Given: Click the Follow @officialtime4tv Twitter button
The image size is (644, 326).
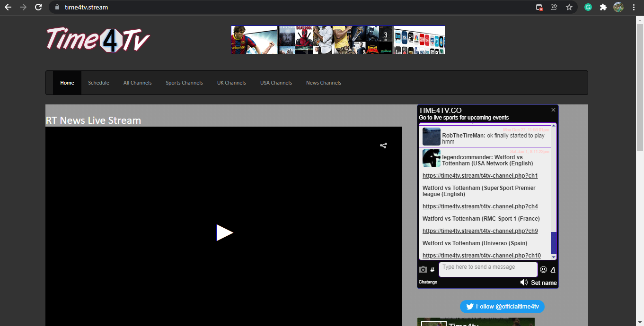Looking at the screenshot, I should point(502,307).
